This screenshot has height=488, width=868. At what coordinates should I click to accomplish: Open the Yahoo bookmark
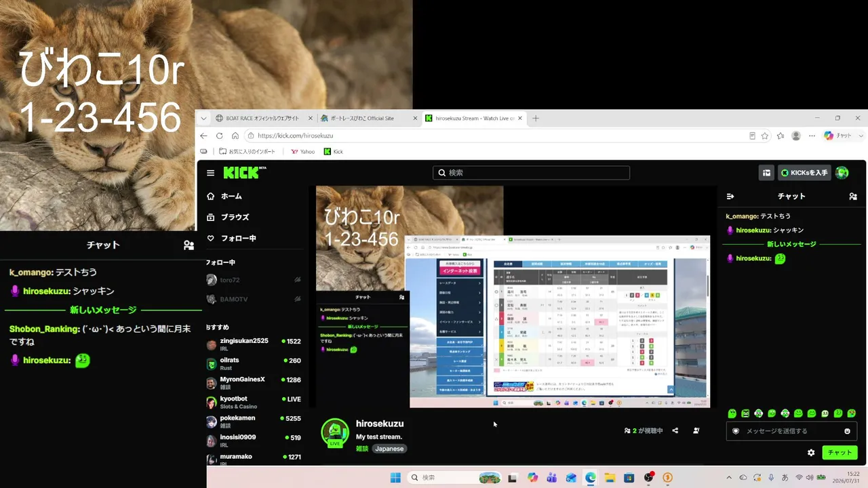[x=303, y=152]
